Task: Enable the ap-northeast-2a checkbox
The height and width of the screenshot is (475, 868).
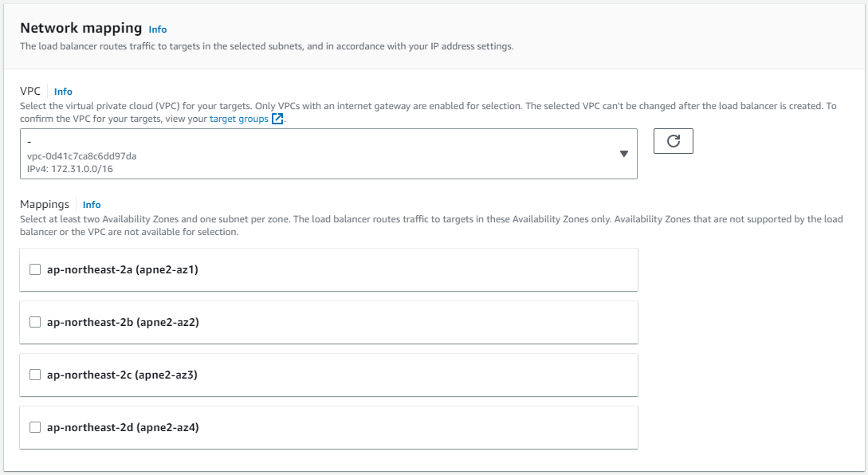Action: click(35, 269)
